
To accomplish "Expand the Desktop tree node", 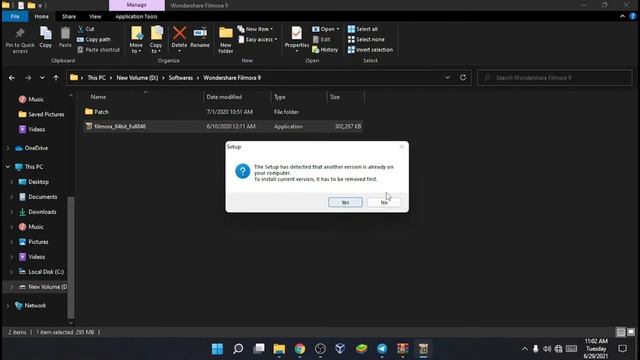I will tap(11, 182).
